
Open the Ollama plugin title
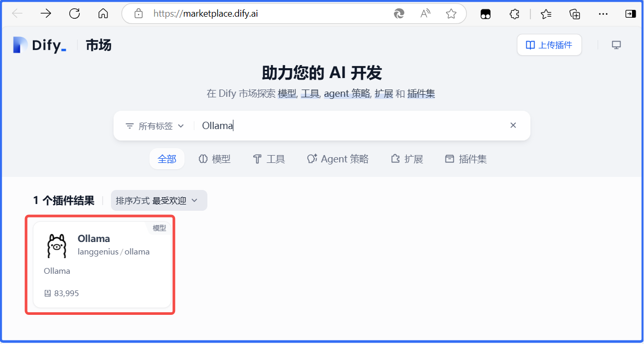(x=94, y=238)
